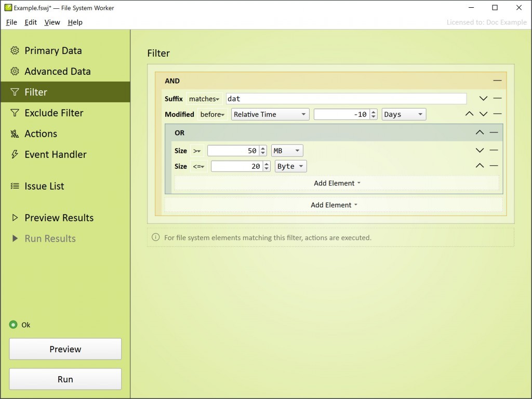This screenshot has height=399, width=532.
Task: Click the gear icon beside Primary Data
Action: 15,50
